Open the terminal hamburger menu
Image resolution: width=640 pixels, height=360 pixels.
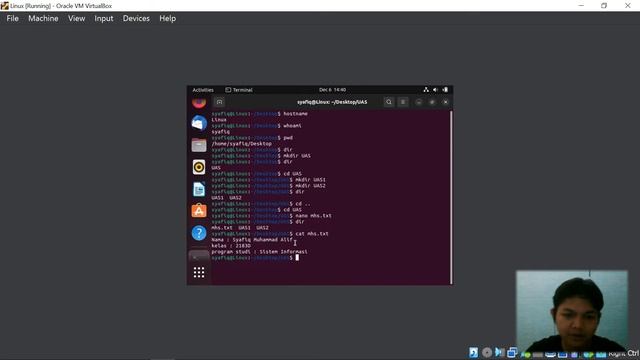pos(403,102)
